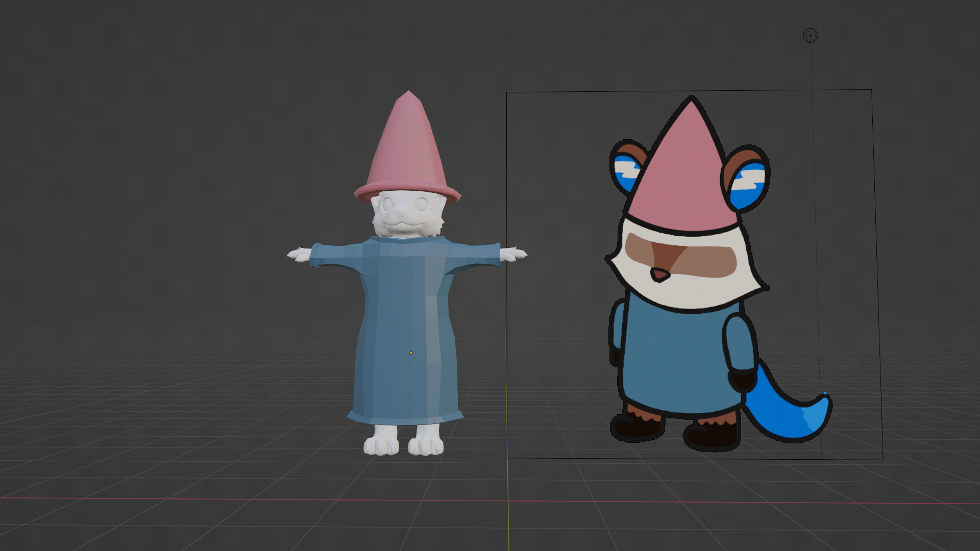
Task: Click the model's left outstretched white hand
Action: point(299,255)
